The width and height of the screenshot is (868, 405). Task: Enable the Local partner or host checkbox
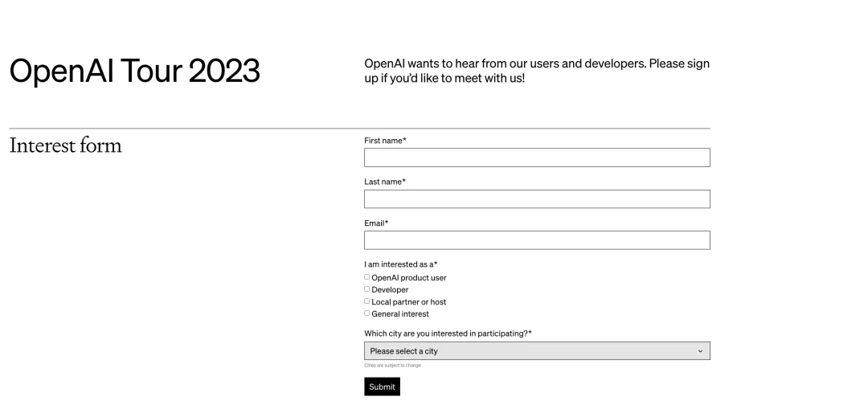pyautogui.click(x=367, y=301)
